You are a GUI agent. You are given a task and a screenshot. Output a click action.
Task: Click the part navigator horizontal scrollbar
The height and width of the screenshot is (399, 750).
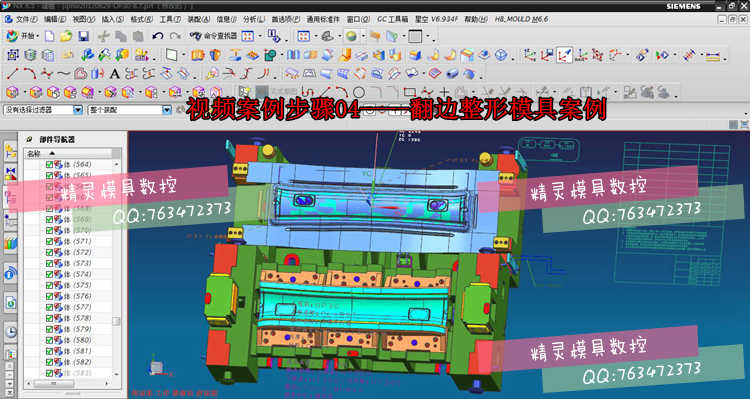pos(54,384)
